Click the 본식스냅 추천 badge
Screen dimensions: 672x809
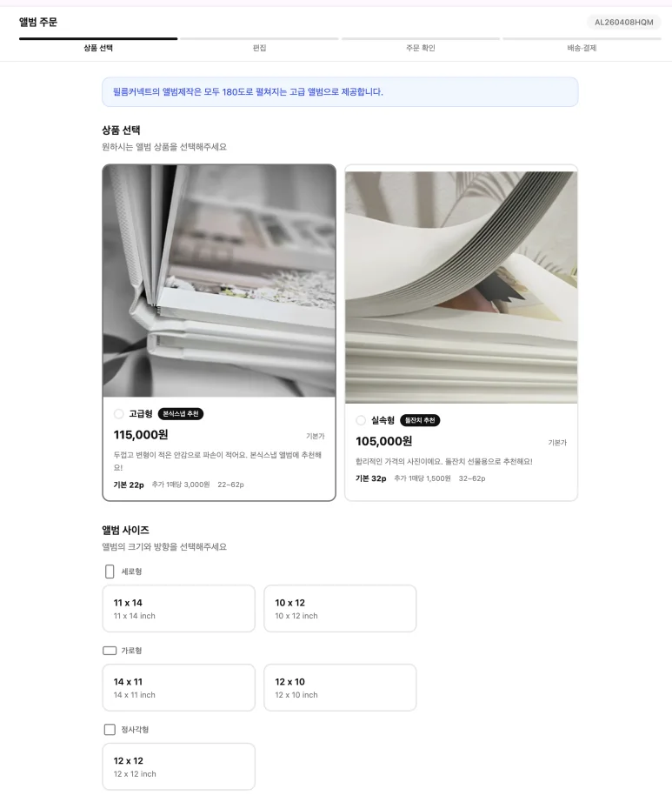tap(181, 414)
